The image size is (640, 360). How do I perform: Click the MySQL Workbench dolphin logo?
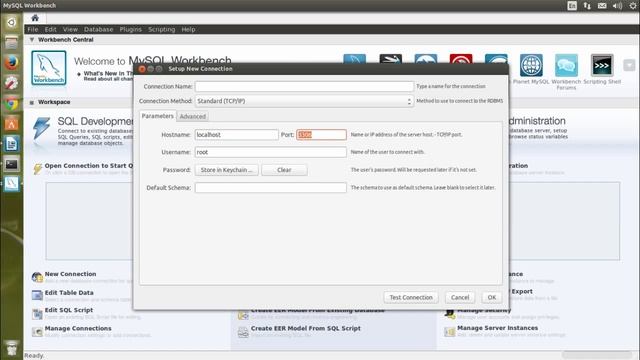click(x=49, y=68)
